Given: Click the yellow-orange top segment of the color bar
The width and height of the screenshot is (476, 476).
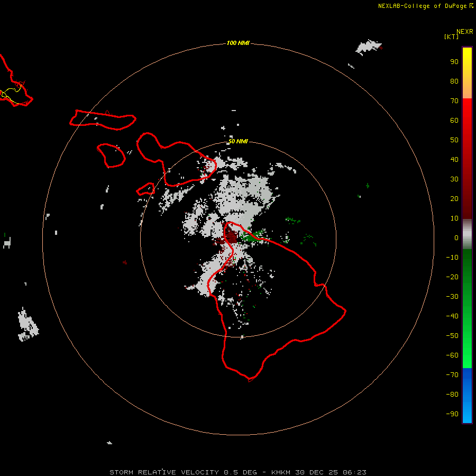Looking at the screenshot, I should pyautogui.click(x=467, y=73).
